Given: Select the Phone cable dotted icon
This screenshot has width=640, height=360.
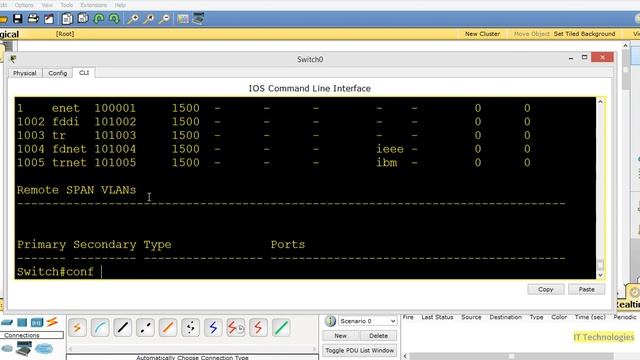Looking at the screenshot, I should click(190, 328).
